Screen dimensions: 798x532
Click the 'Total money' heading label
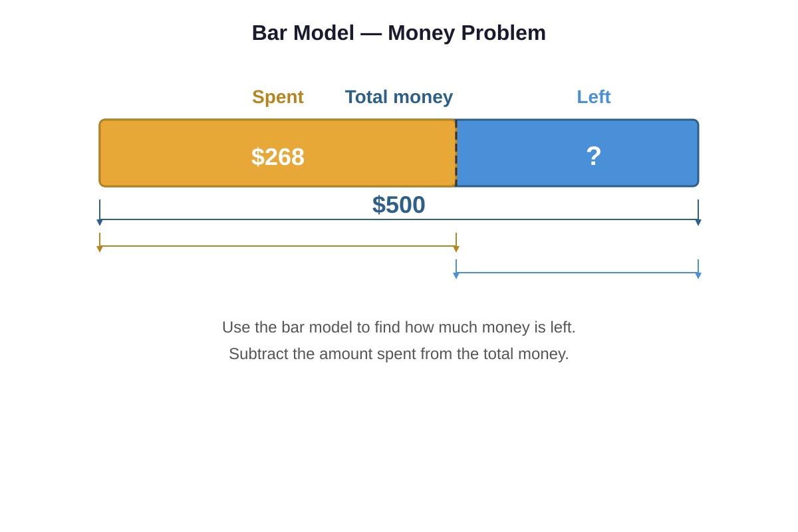click(399, 97)
